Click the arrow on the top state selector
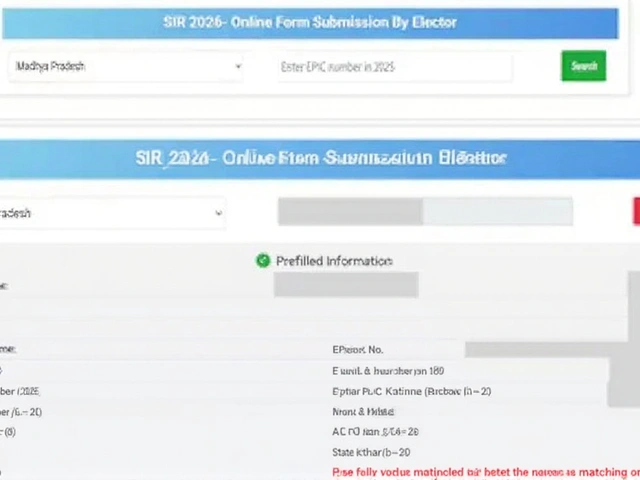This screenshot has width=640, height=480. (x=238, y=67)
